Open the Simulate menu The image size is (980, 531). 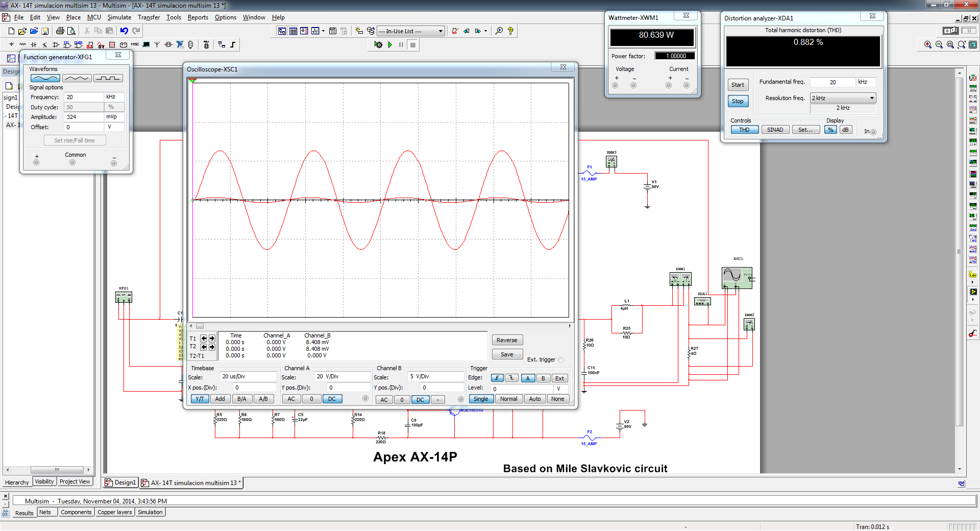[119, 17]
